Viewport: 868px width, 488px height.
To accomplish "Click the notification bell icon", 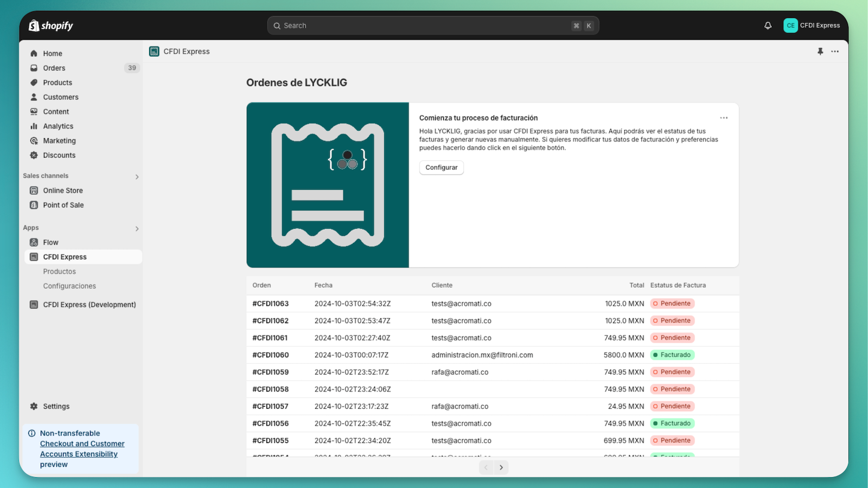I will tap(768, 25).
